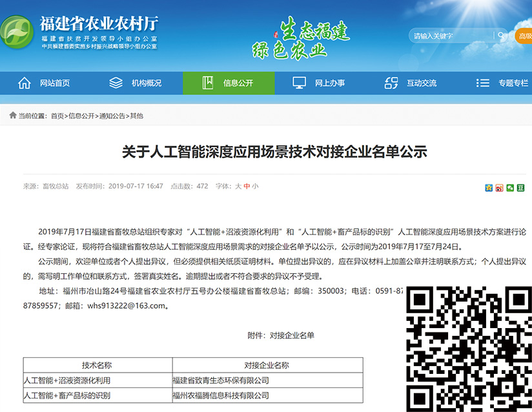Click 首页 in the breadcrumb
This screenshot has width=532, height=412.
[x=57, y=116]
